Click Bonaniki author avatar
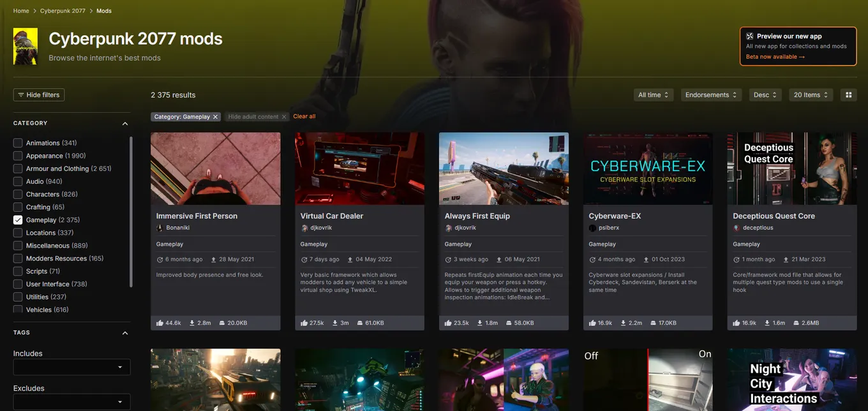 [x=160, y=228]
